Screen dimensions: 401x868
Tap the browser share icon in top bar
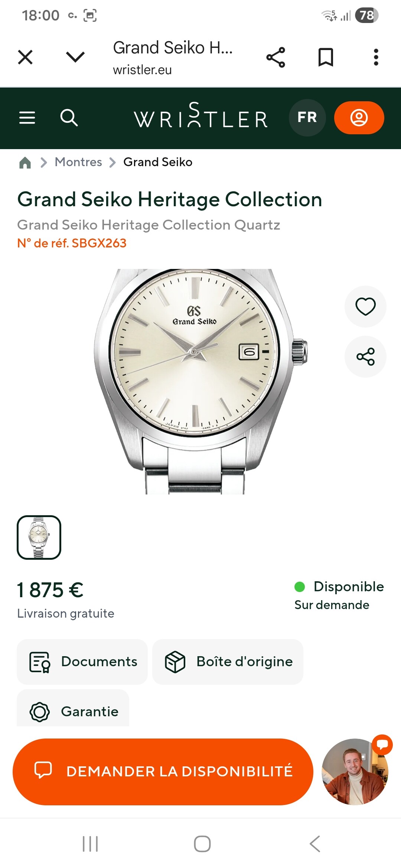(x=276, y=57)
